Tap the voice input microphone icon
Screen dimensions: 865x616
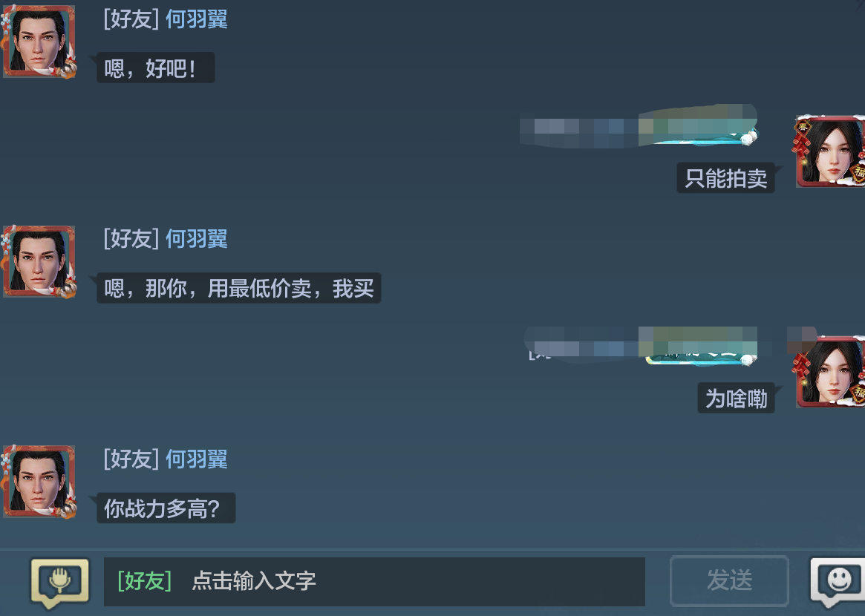click(x=59, y=583)
